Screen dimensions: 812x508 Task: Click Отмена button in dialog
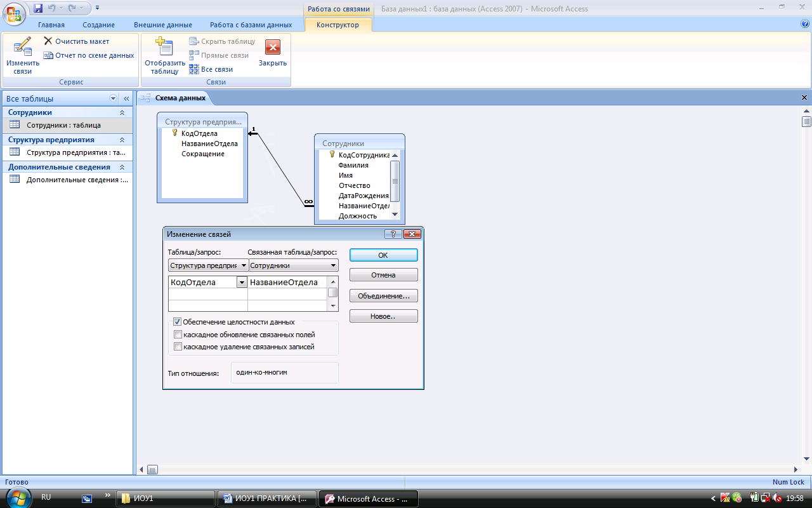pos(383,275)
